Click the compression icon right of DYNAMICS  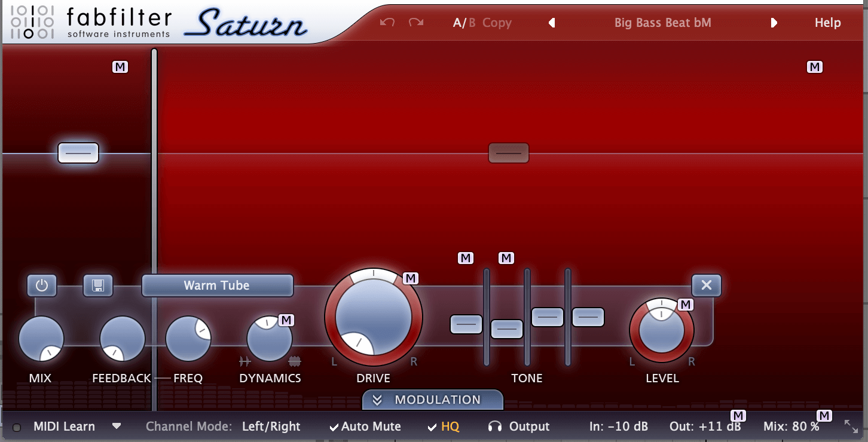coord(295,361)
